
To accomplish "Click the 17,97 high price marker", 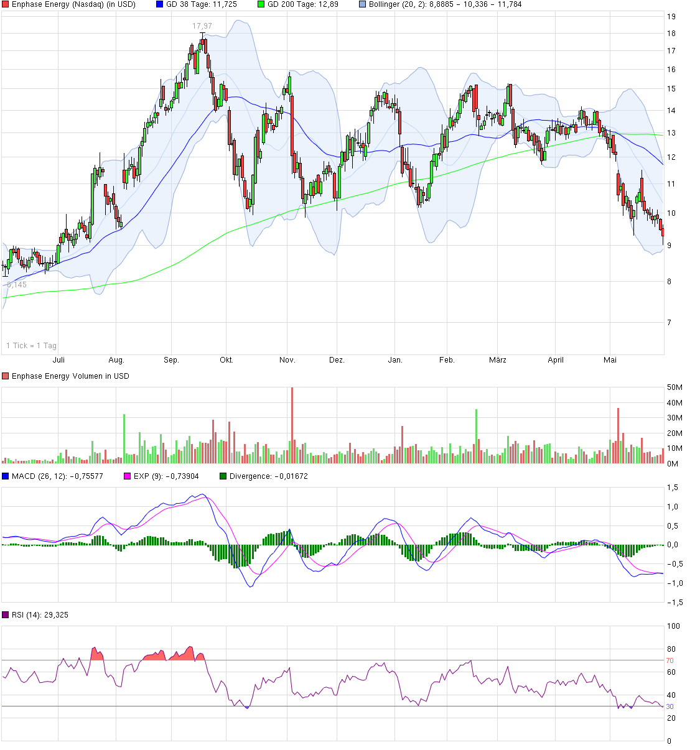I will (201, 26).
